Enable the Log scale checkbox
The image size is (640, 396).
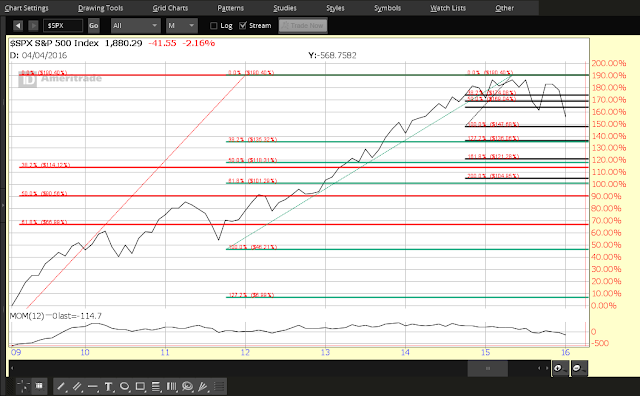(x=213, y=26)
